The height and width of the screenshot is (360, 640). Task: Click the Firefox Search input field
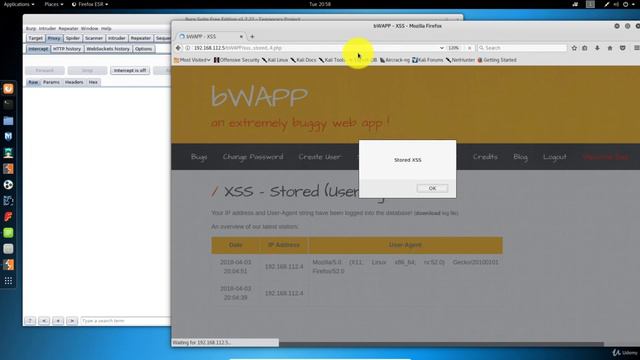(522, 48)
